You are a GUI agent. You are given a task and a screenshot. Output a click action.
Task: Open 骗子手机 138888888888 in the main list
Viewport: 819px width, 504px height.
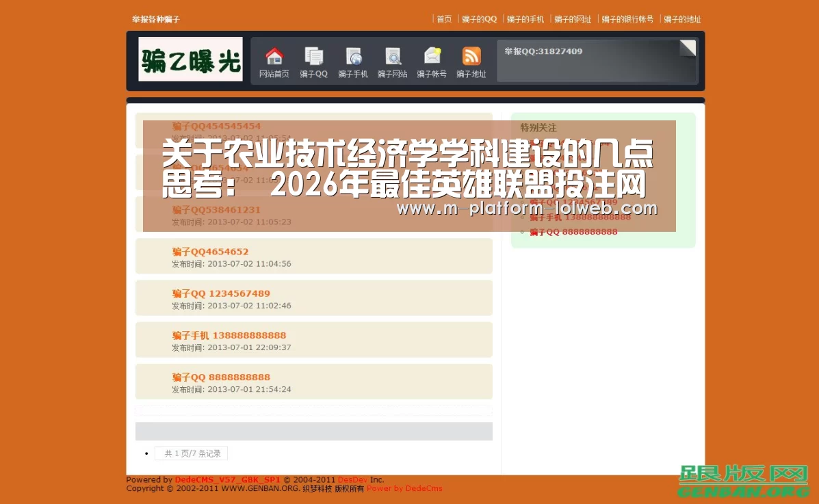pos(229,335)
